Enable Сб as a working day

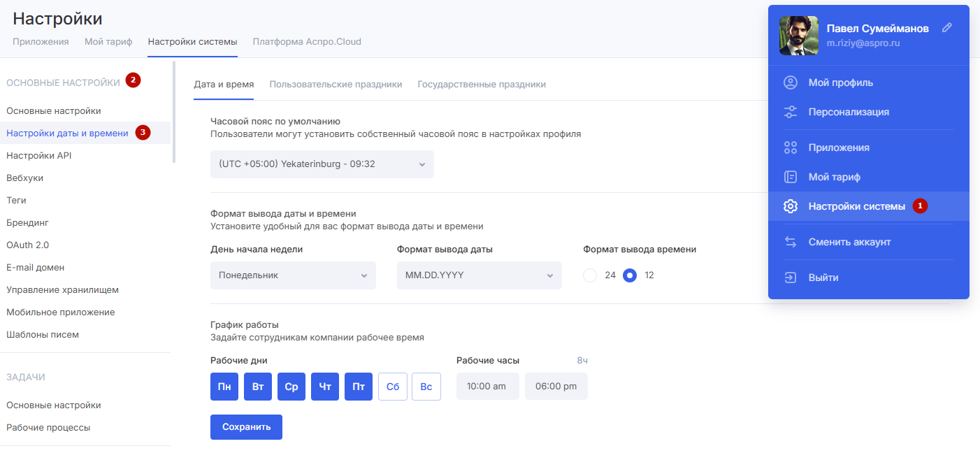[x=393, y=387]
